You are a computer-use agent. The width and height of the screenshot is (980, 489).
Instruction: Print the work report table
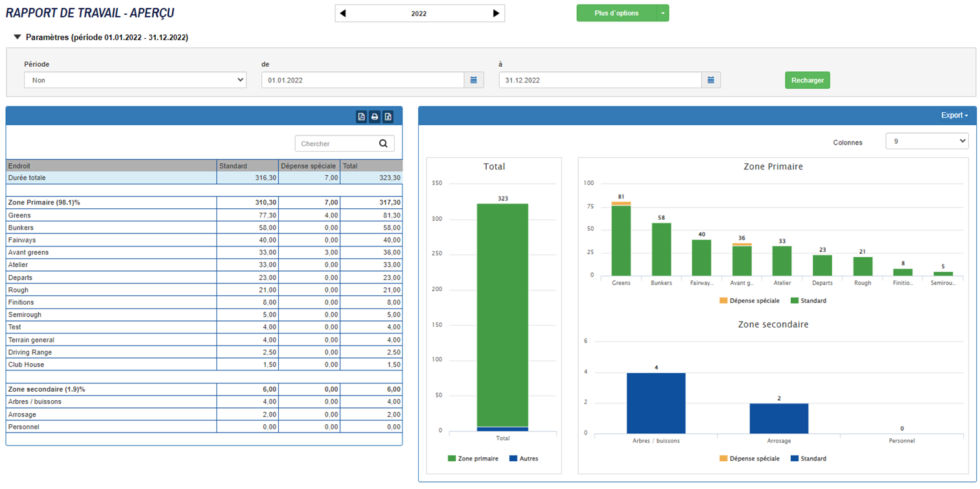[x=374, y=117]
